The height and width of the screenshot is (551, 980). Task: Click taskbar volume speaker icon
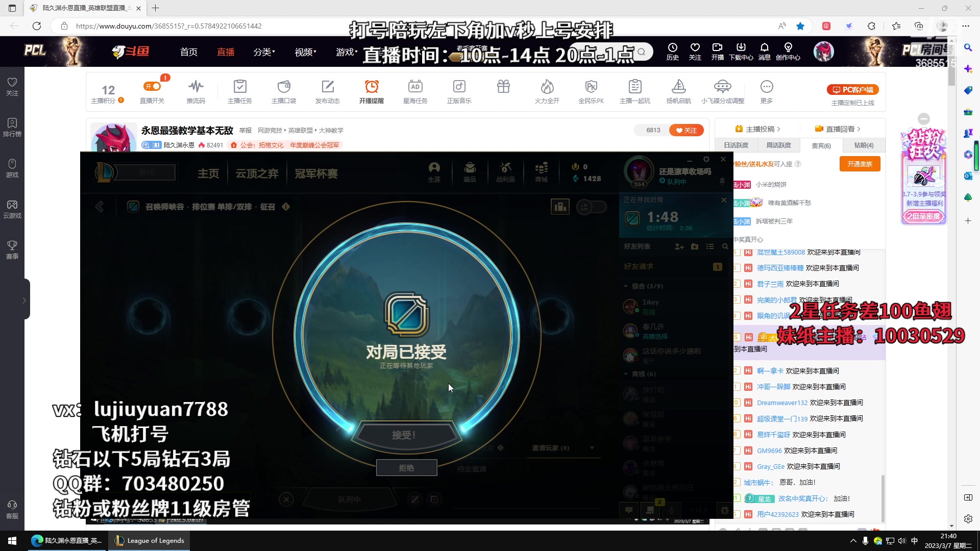pyautogui.click(x=901, y=541)
